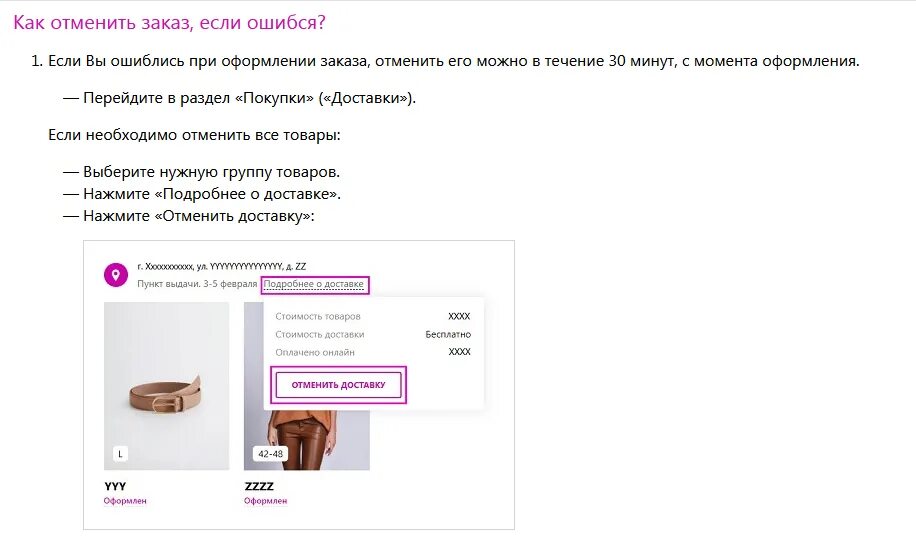
Task: Click the instruction «Нажмите «Отменить доставку»:»
Action: click(x=189, y=216)
